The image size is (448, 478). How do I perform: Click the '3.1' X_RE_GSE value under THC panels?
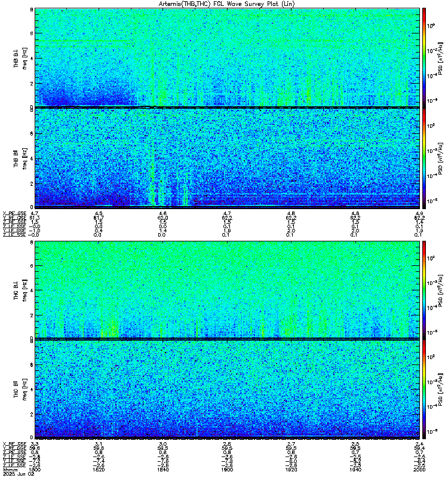coord(99,444)
